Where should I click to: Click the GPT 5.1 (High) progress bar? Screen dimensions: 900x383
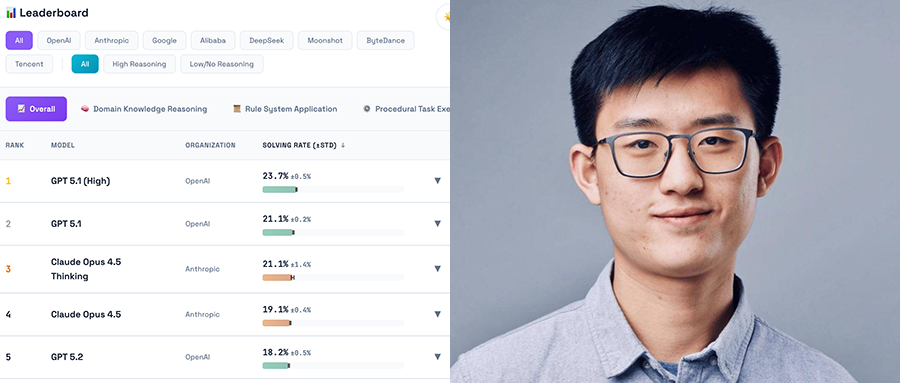tap(333, 189)
